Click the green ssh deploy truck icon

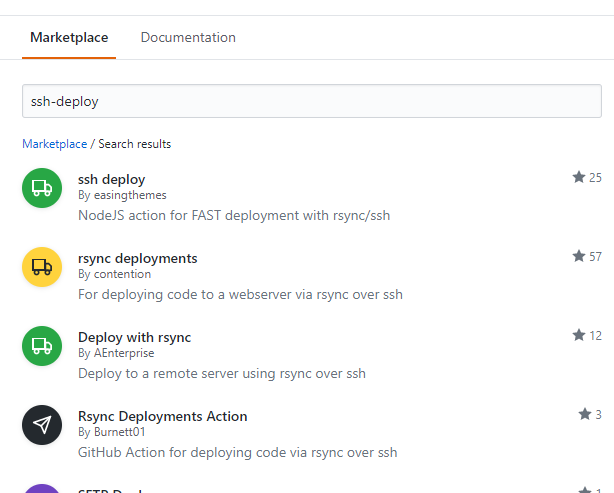(x=42, y=188)
